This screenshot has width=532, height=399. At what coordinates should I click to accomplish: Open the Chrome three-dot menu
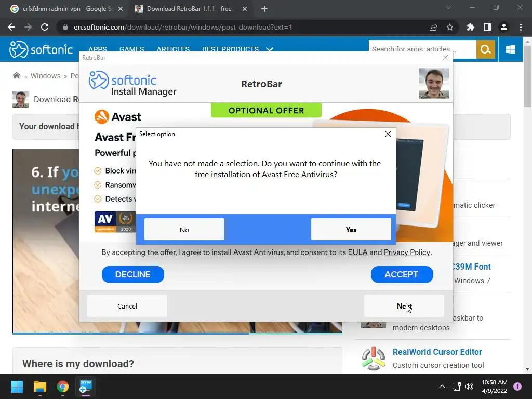click(521, 27)
